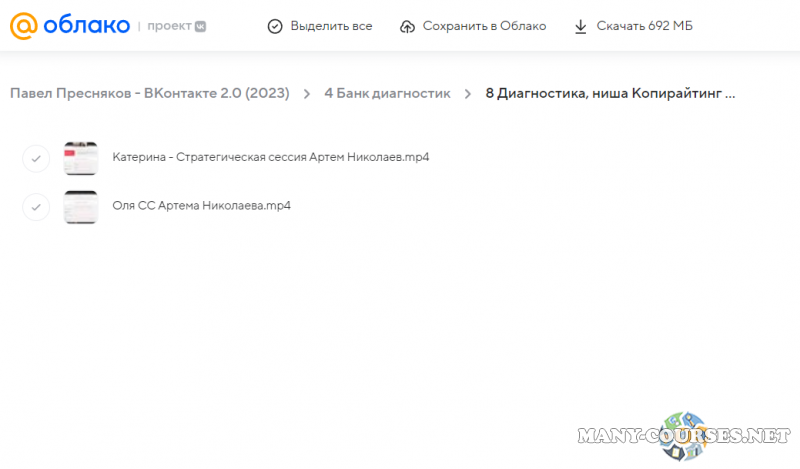Choose Сохранить в Облако
This screenshot has width=800, height=469.
coord(484,26)
